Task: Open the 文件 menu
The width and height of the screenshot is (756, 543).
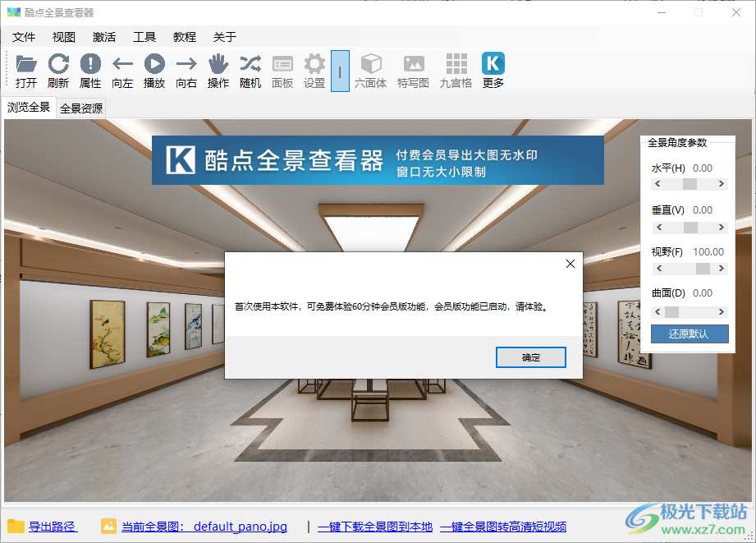Action: [x=24, y=37]
